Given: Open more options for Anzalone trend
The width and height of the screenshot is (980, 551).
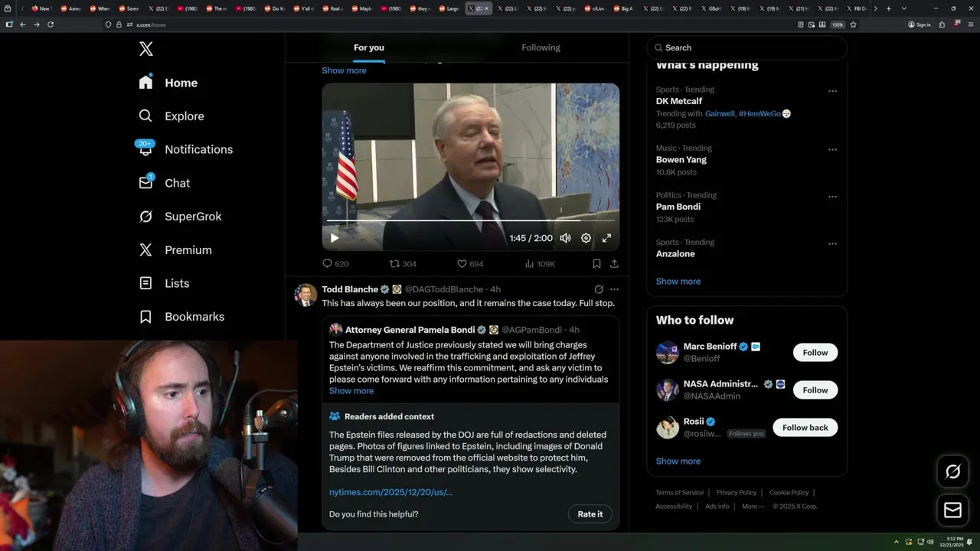Looking at the screenshot, I should 832,244.
